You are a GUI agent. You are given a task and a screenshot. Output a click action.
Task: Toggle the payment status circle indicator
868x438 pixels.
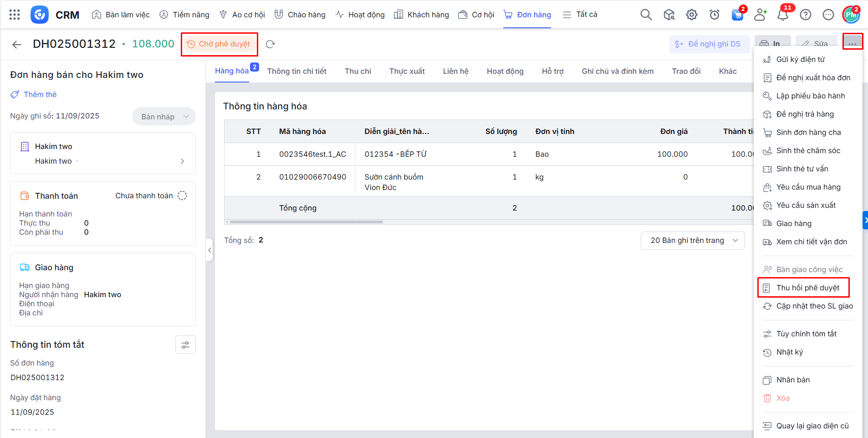(182, 196)
